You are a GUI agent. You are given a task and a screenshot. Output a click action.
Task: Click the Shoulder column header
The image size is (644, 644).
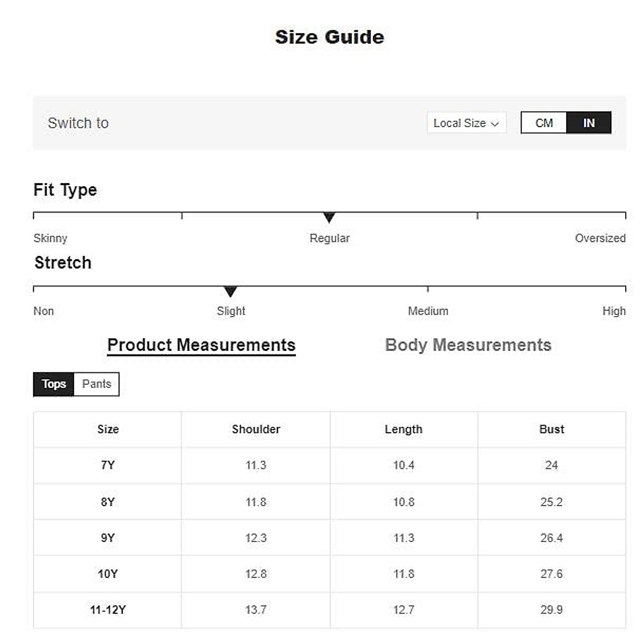[256, 429]
